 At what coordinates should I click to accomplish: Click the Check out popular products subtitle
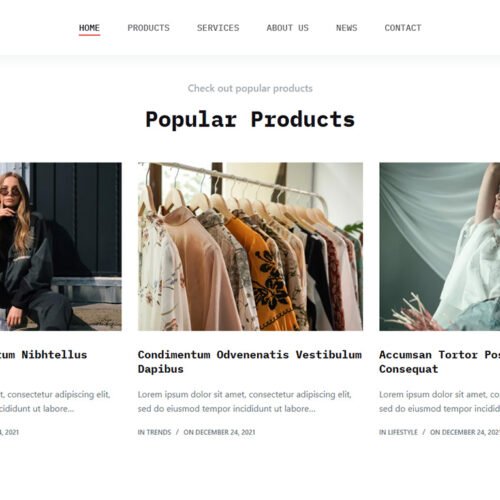(x=250, y=88)
